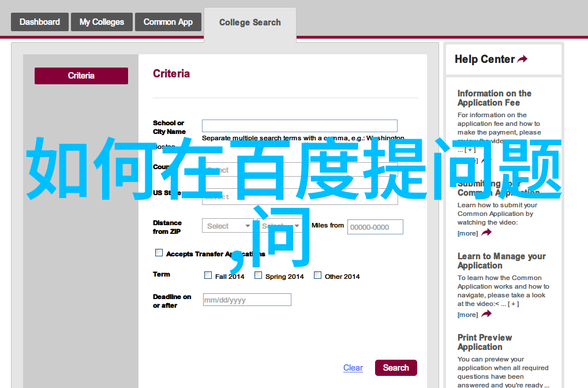Tick the Spring 2014 term checkbox
This screenshot has height=388, width=588.
tap(259, 275)
